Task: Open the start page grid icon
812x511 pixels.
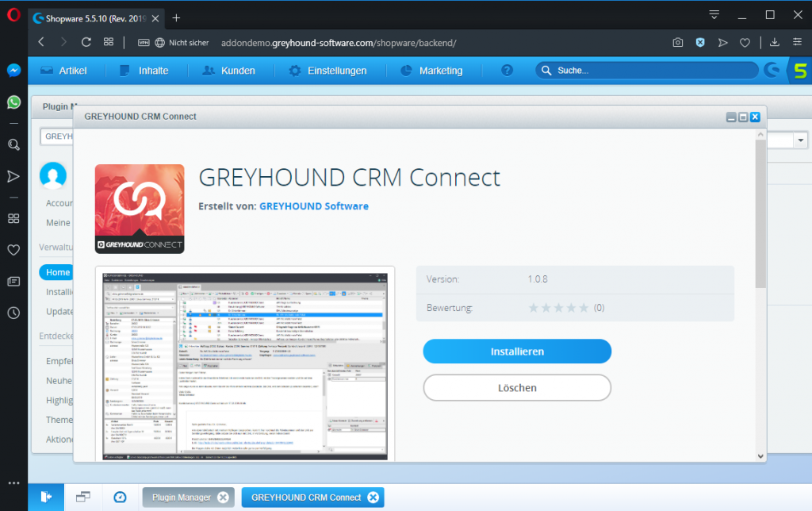Action: [108, 42]
